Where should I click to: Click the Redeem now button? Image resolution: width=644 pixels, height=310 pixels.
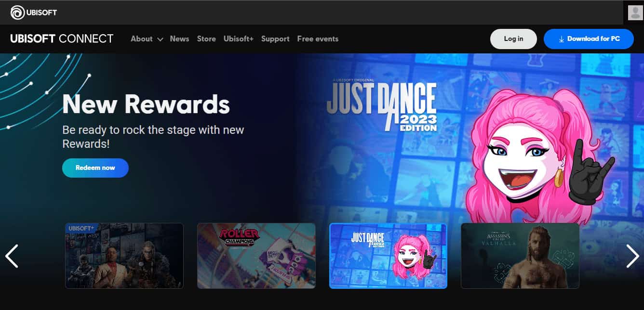point(95,168)
